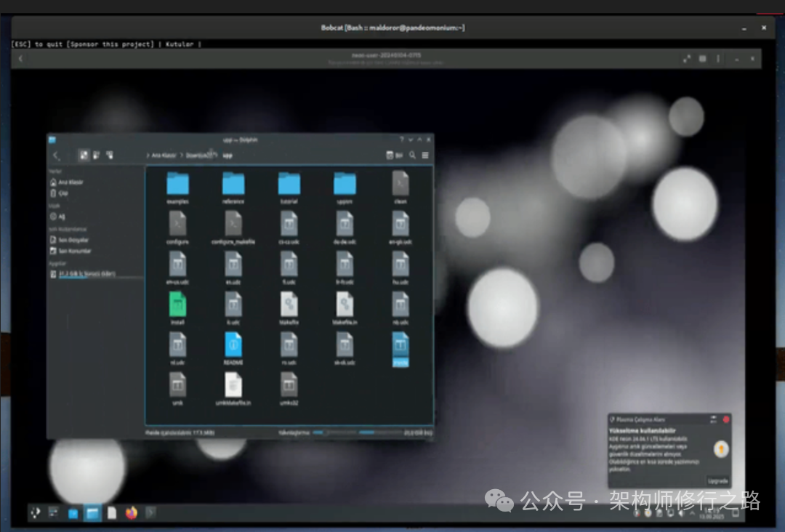Open the Dolphin search magnifier icon

413,155
